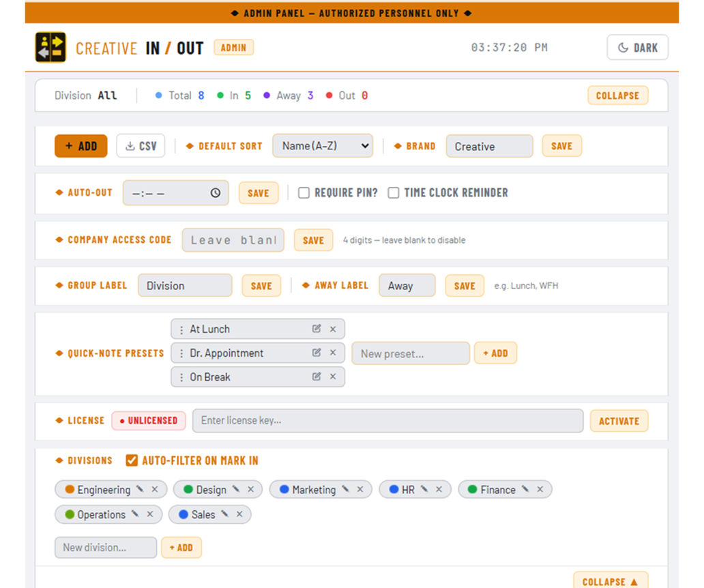This screenshot has width=704, height=588.
Task: Collapse the stats summary bar
Action: 618,95
